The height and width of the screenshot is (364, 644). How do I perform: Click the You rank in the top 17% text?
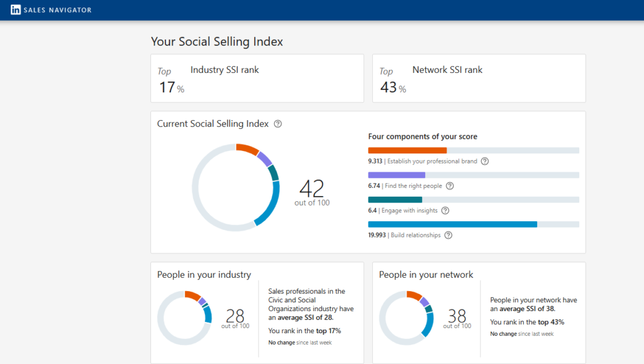(305, 331)
